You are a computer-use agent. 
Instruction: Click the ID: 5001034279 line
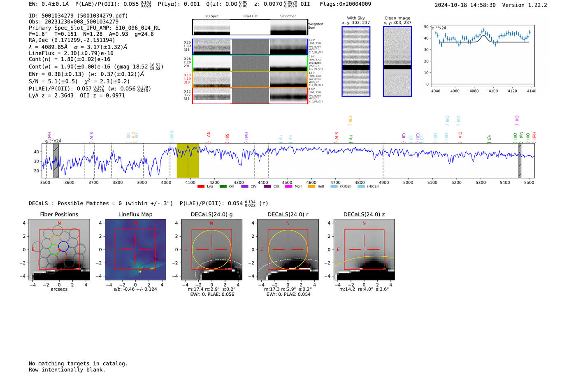[x=78, y=16]
